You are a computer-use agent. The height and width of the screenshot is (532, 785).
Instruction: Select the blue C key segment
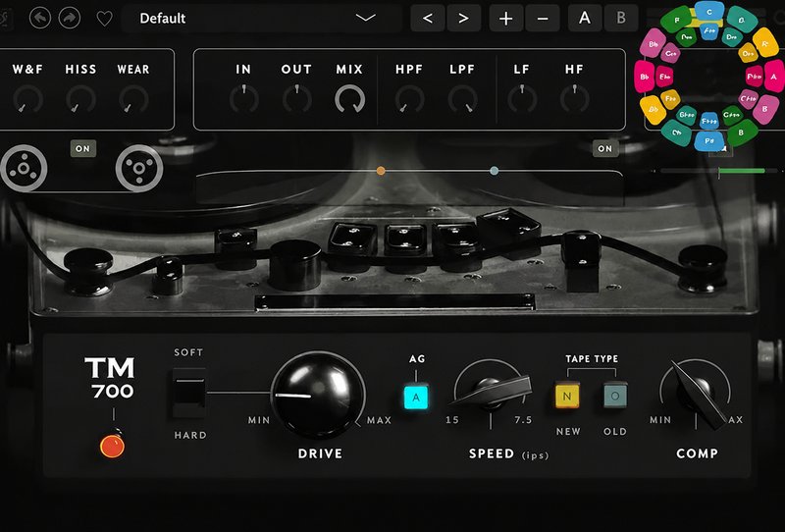[x=709, y=12]
